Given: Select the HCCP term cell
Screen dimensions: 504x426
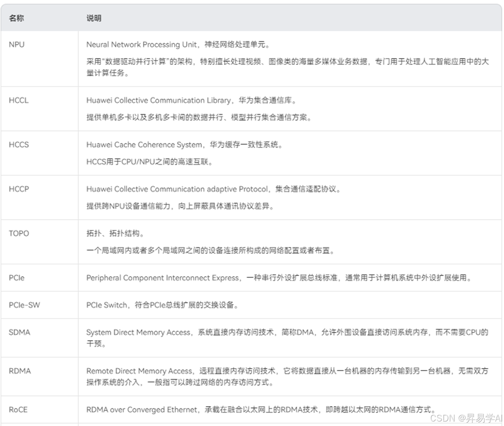Looking at the screenshot, I should click(x=18, y=189).
